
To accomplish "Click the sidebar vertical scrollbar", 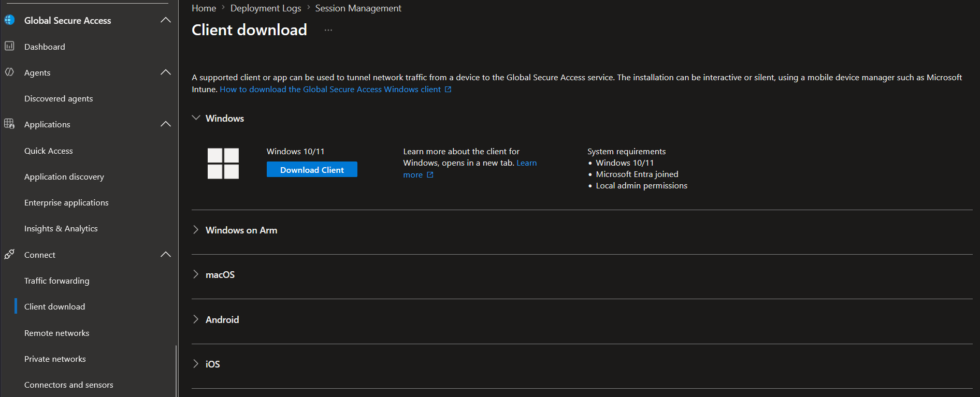I will coord(176,371).
